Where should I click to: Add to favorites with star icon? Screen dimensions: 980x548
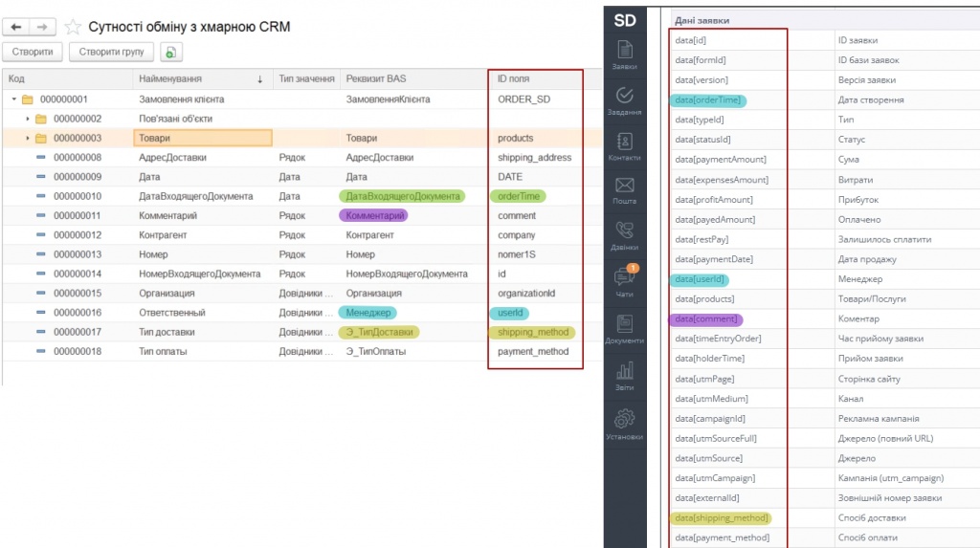coord(73,27)
